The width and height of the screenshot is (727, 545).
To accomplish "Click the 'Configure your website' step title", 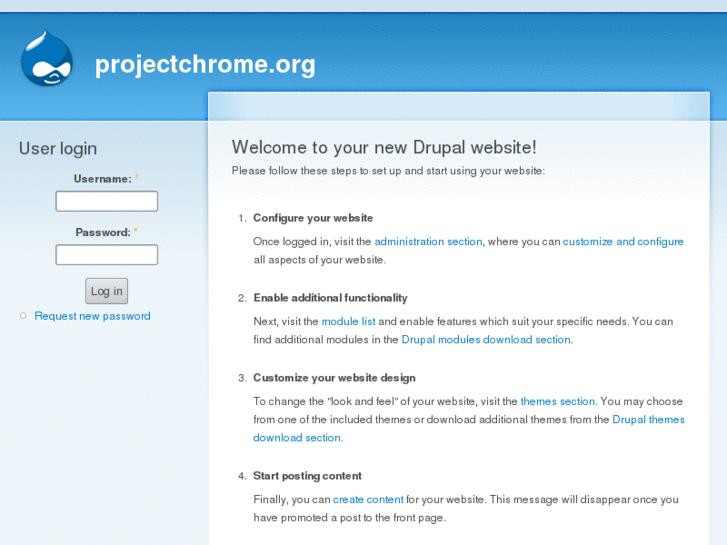I will [x=313, y=218].
